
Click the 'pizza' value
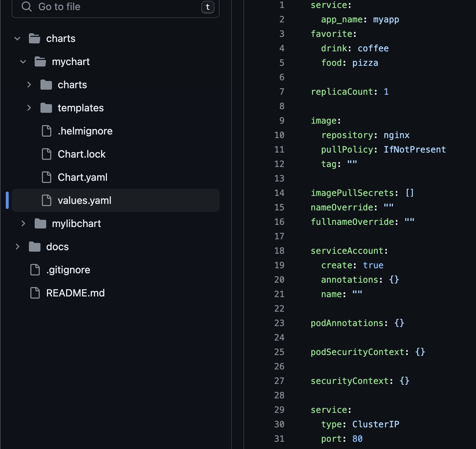(x=365, y=63)
